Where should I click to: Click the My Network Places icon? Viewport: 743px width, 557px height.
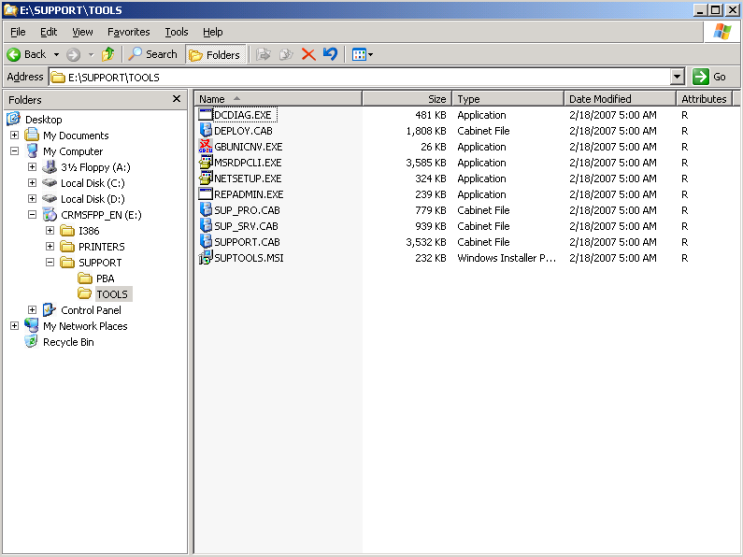coord(31,325)
